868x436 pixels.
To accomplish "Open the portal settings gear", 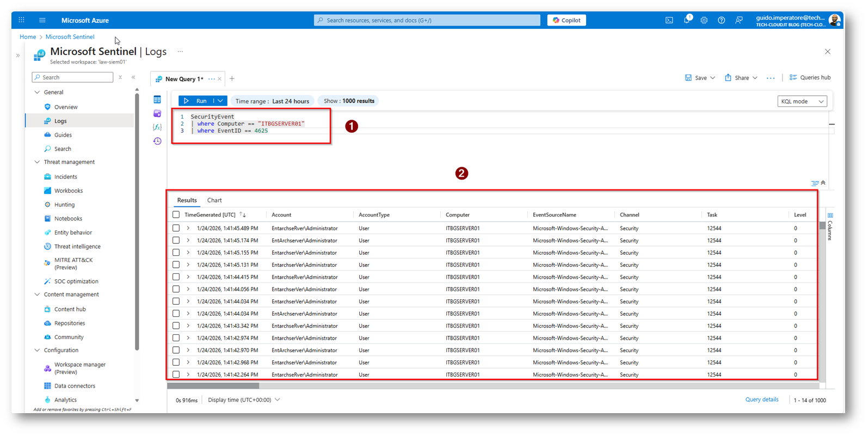I will [704, 20].
